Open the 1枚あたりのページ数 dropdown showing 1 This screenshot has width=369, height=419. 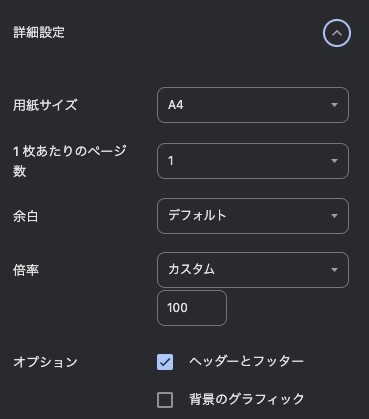pos(253,161)
